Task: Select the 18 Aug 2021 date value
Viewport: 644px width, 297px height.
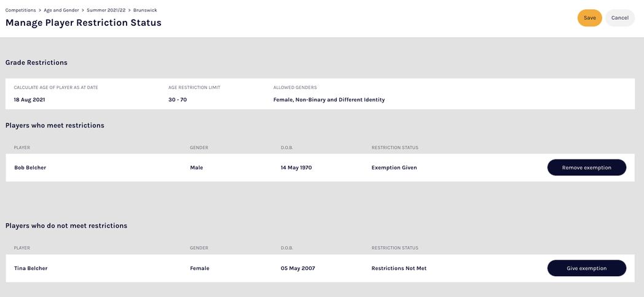Action: tap(29, 99)
